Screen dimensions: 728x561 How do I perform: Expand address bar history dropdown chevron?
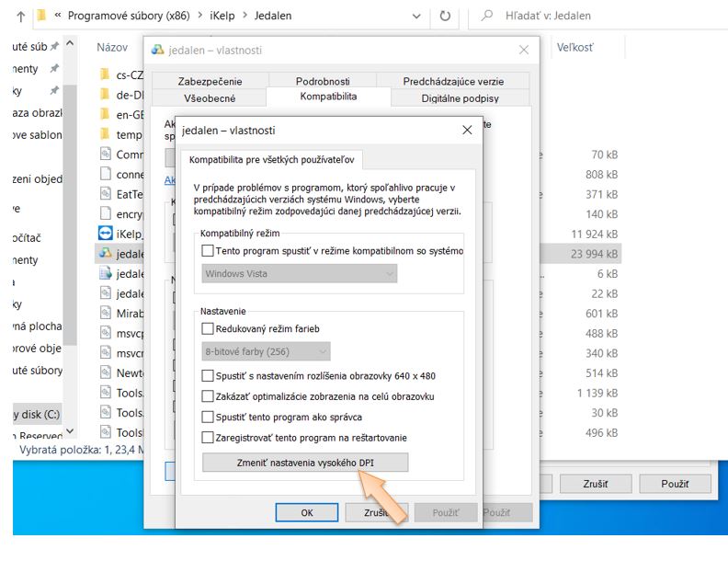coord(416,16)
